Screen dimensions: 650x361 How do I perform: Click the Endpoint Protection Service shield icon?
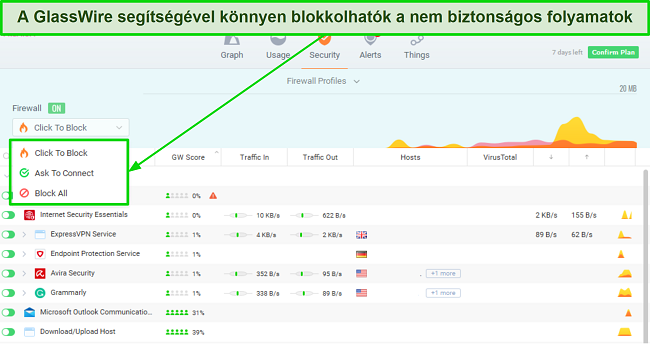click(x=40, y=254)
